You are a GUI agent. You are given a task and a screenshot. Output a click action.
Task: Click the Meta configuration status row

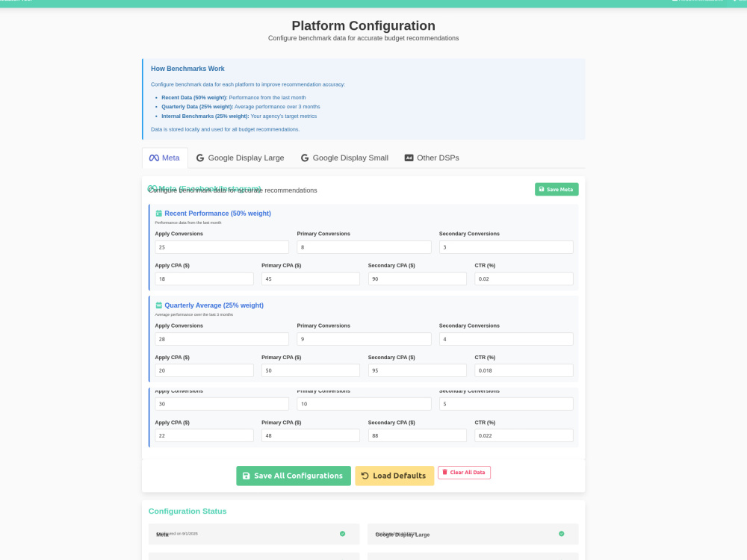(x=254, y=535)
